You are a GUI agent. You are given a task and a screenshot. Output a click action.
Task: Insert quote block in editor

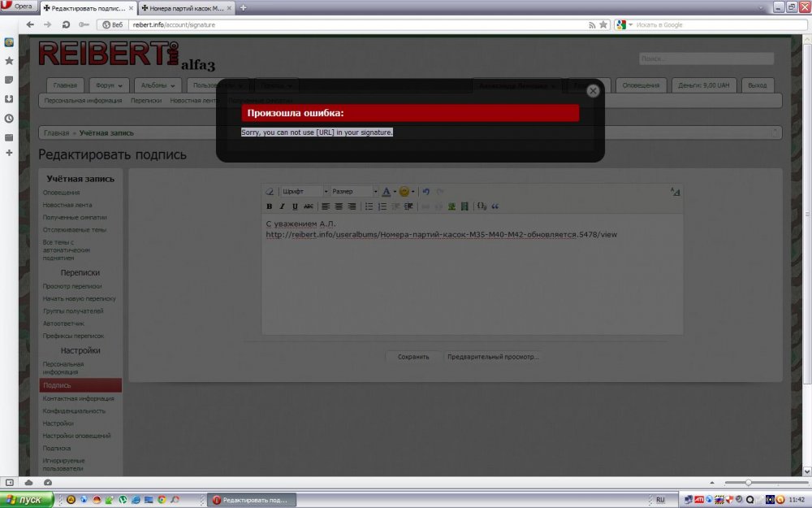(495, 206)
